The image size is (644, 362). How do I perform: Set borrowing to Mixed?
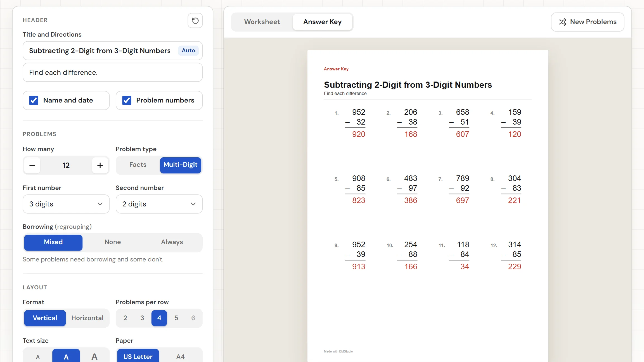(53, 242)
